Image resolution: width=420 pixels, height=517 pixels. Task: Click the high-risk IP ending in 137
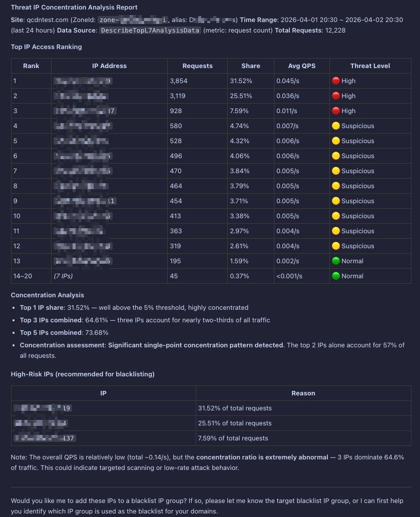coord(45,438)
